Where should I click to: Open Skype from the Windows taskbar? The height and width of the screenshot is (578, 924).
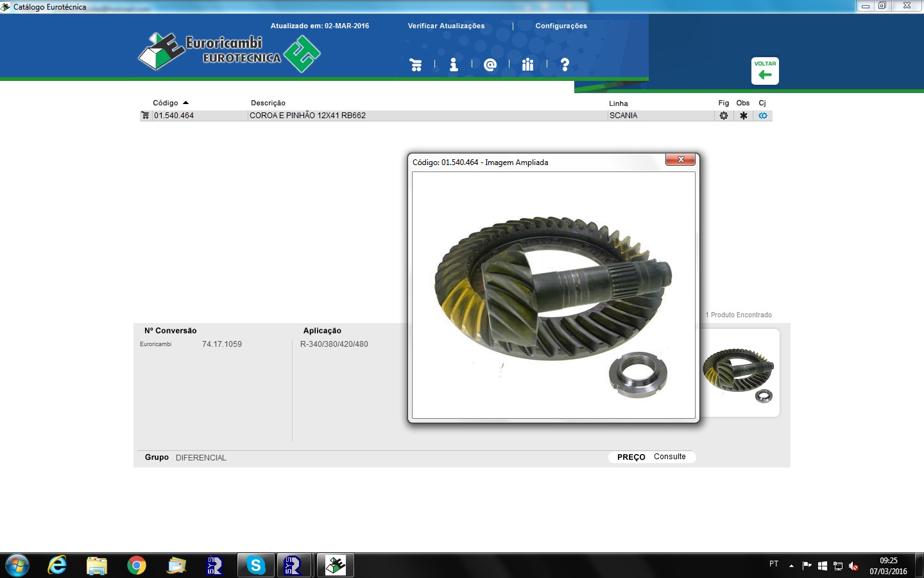tap(256, 565)
